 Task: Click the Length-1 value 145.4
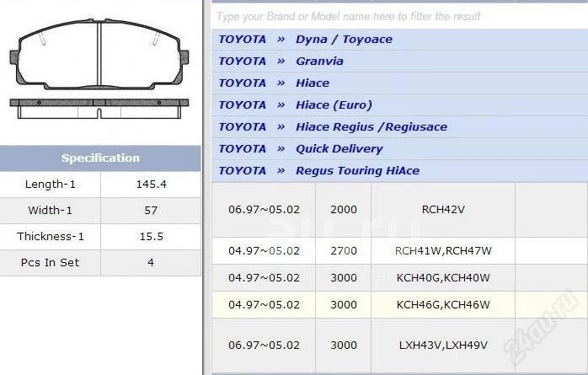[x=151, y=185]
